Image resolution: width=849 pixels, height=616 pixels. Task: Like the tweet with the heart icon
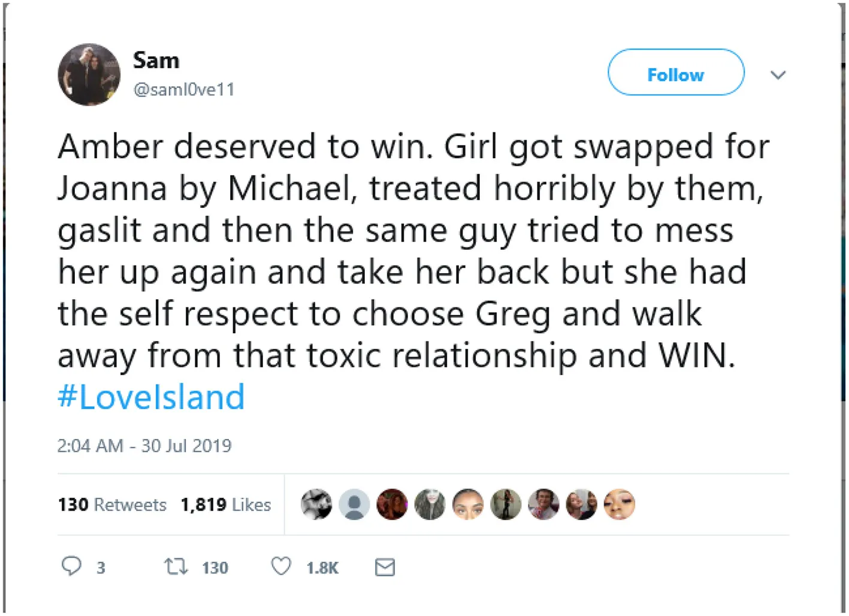[281, 566]
